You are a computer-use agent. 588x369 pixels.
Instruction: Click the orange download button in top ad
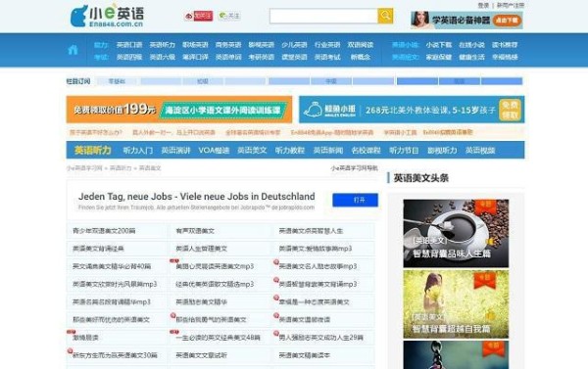pos(507,21)
